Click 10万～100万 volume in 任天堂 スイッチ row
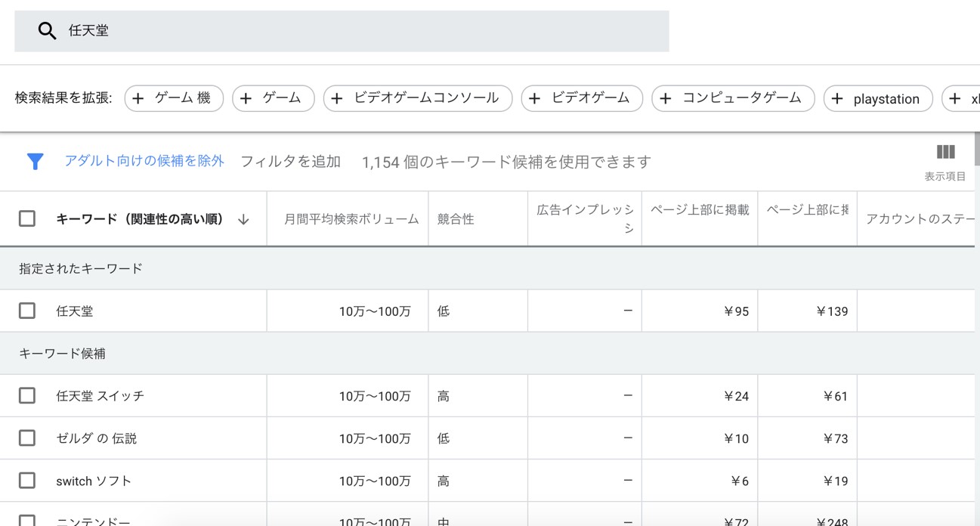Image resolution: width=980 pixels, height=526 pixels. (375, 396)
